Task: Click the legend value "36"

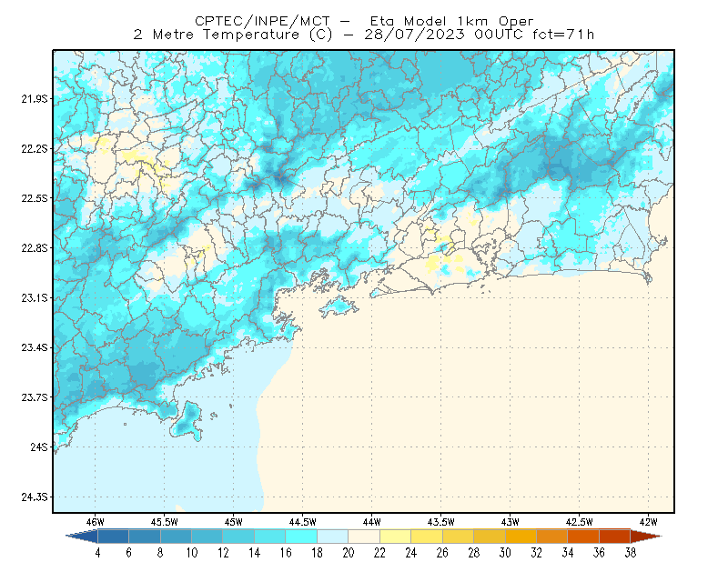Action: 600,553
